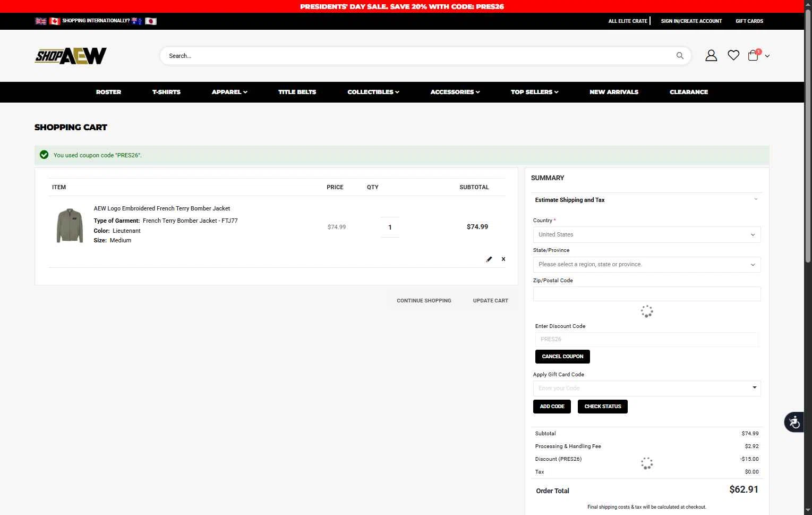
Task: Click the Zip/Postal Code field
Action: point(647,294)
